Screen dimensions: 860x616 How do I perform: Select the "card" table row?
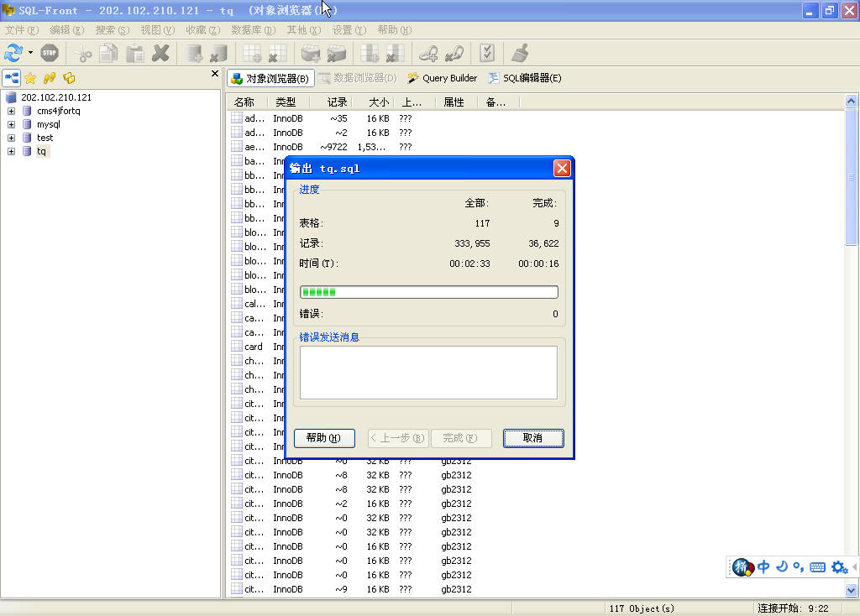pos(254,347)
